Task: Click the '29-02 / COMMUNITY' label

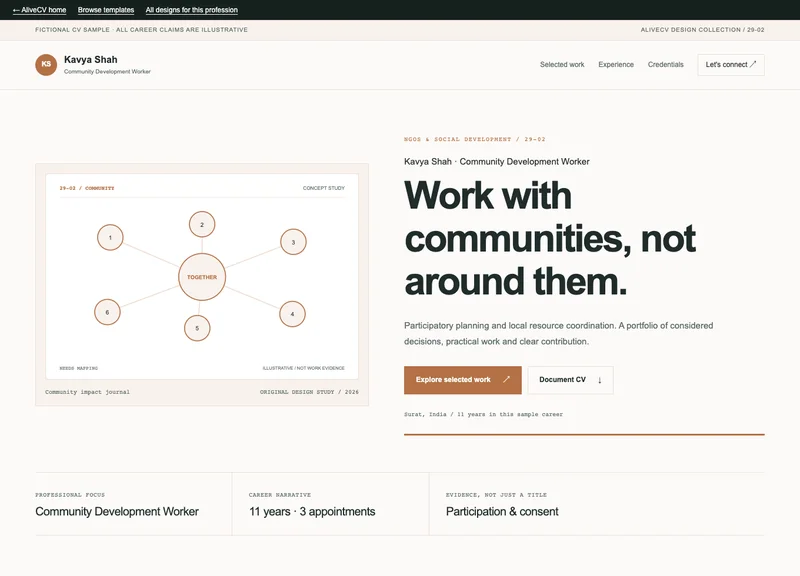Action: pyautogui.click(x=87, y=188)
